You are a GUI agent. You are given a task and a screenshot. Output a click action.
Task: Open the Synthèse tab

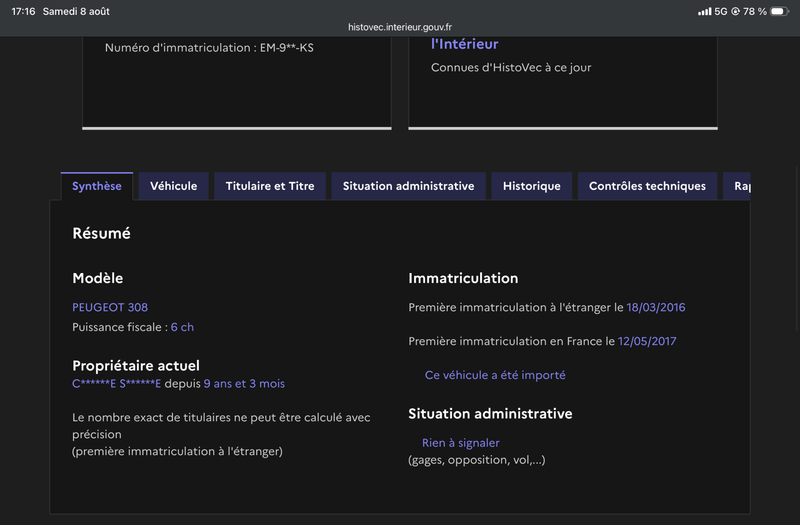97,186
